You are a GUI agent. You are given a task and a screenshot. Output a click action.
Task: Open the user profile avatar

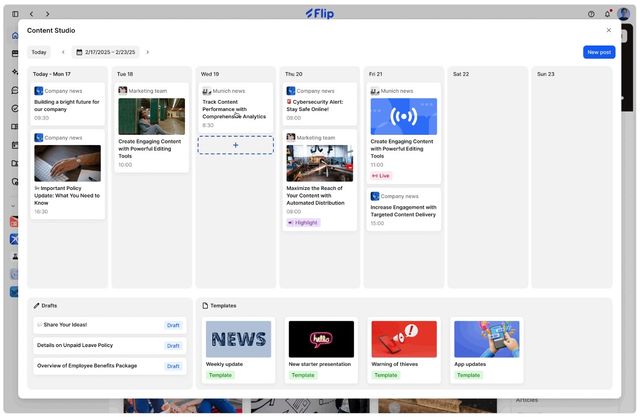coord(623,14)
